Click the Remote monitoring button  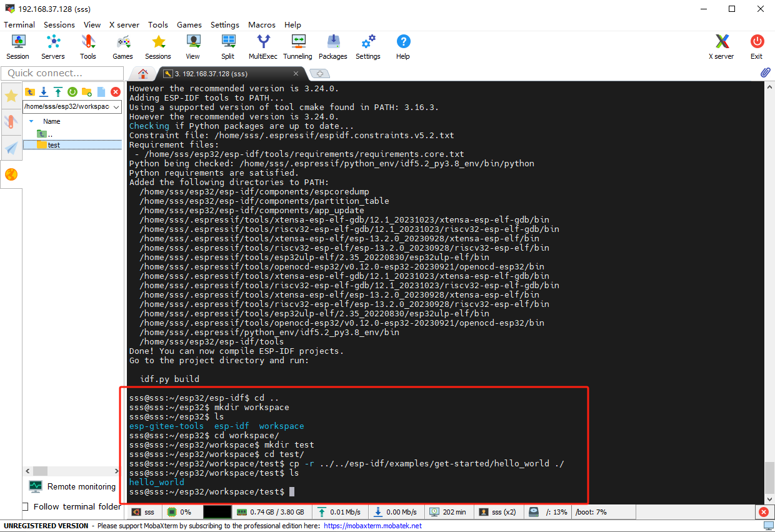pyautogui.click(x=72, y=486)
